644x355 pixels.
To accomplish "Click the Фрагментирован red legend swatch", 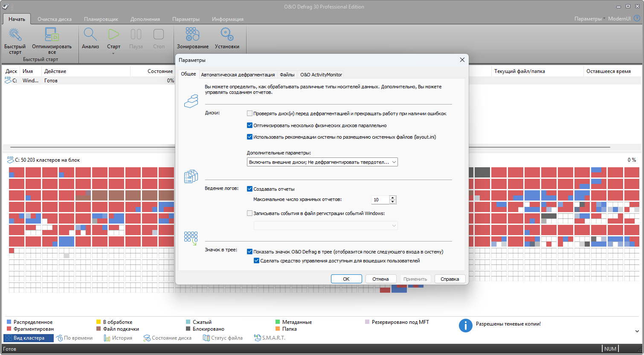I will (9, 329).
